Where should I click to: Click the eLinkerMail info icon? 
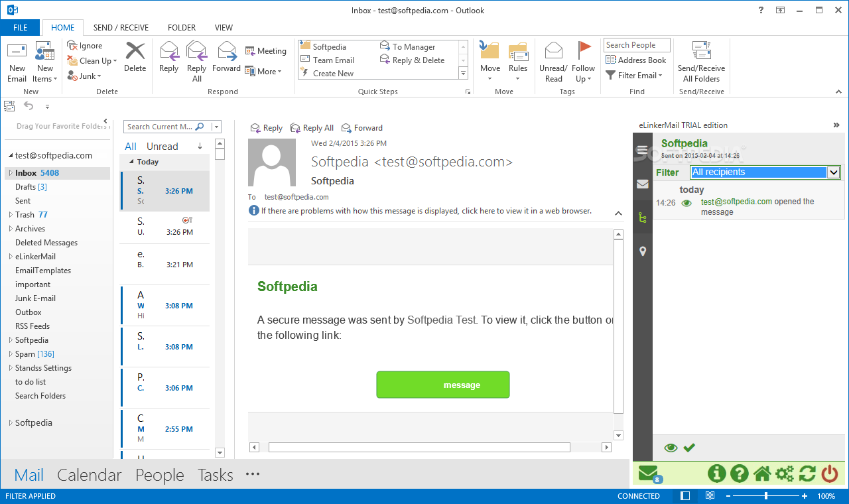click(x=716, y=473)
